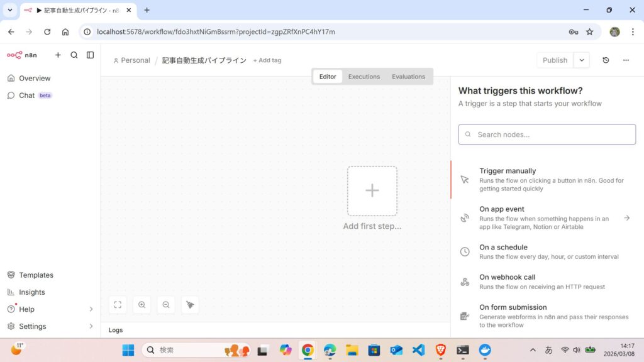This screenshot has width=644, height=362.
Task: Expand the Publish dropdown arrow
Action: pyautogui.click(x=582, y=60)
